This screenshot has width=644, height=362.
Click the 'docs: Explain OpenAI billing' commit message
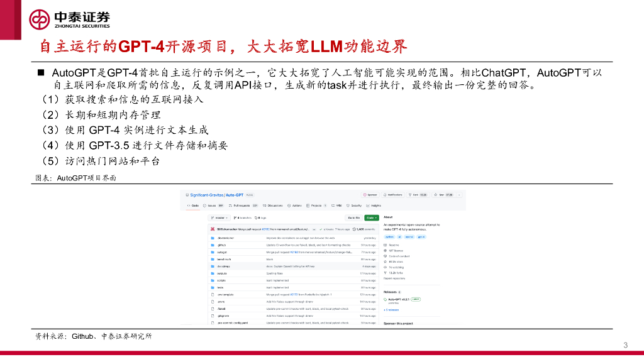[x=291, y=266]
